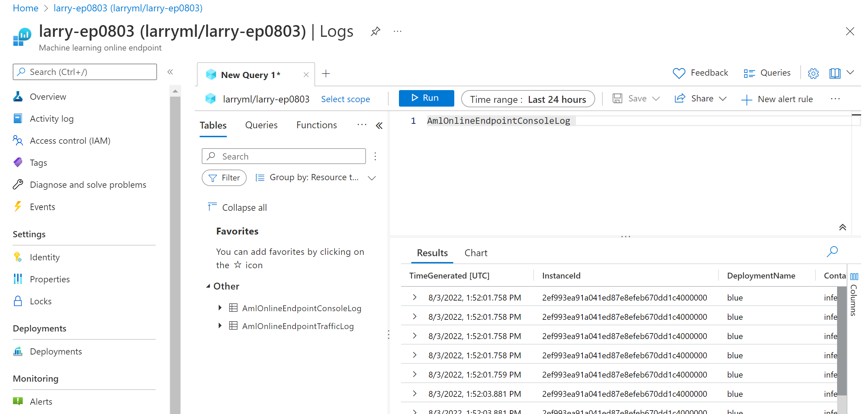Image resolution: width=868 pixels, height=414 pixels.
Task: Expand the first result row details
Action: (414, 297)
